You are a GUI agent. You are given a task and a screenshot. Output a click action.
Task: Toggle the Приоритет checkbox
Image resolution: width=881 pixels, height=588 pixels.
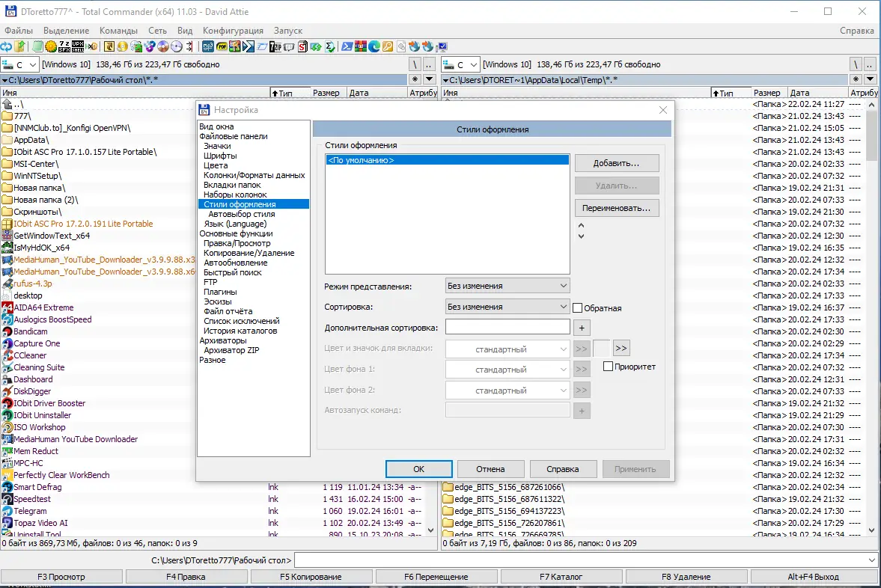(x=608, y=366)
